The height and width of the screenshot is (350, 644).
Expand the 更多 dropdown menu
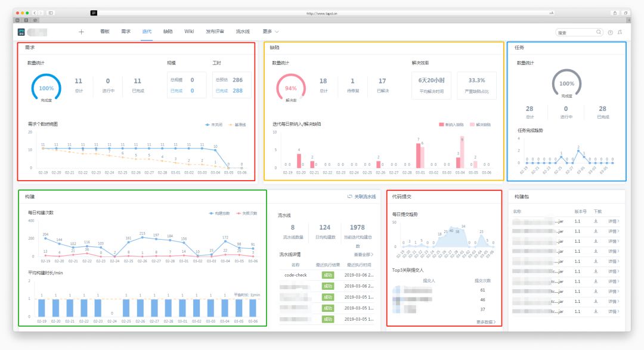tap(271, 32)
